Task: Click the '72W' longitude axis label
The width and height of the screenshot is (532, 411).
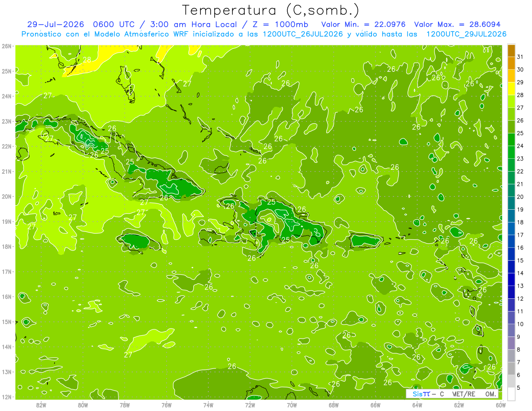Action: (x=250, y=405)
